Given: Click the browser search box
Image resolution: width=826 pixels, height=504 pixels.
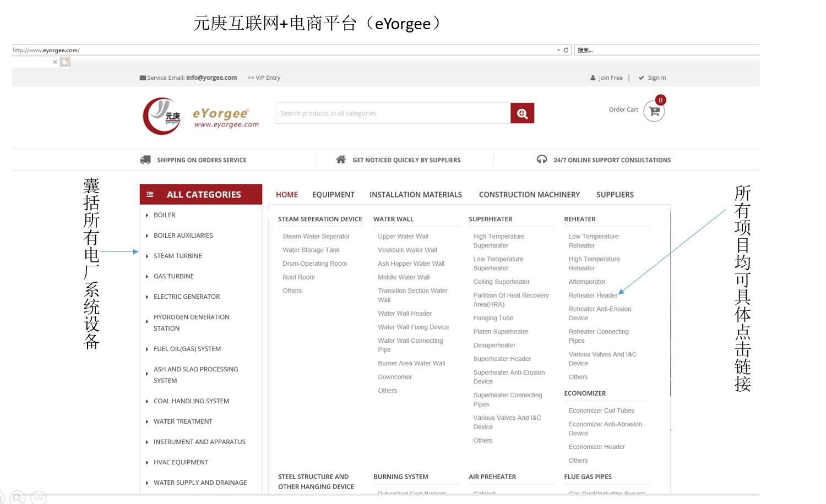Looking at the screenshot, I should tap(667, 50).
